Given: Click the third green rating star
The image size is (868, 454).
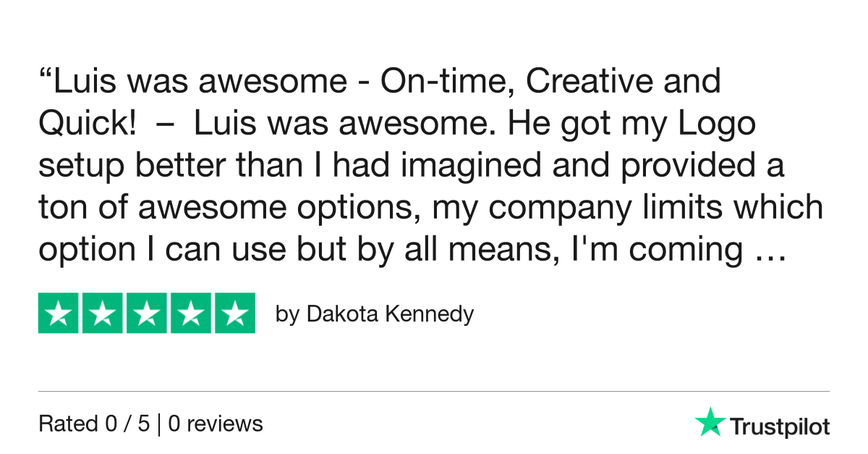Looking at the screenshot, I should pos(147,314).
